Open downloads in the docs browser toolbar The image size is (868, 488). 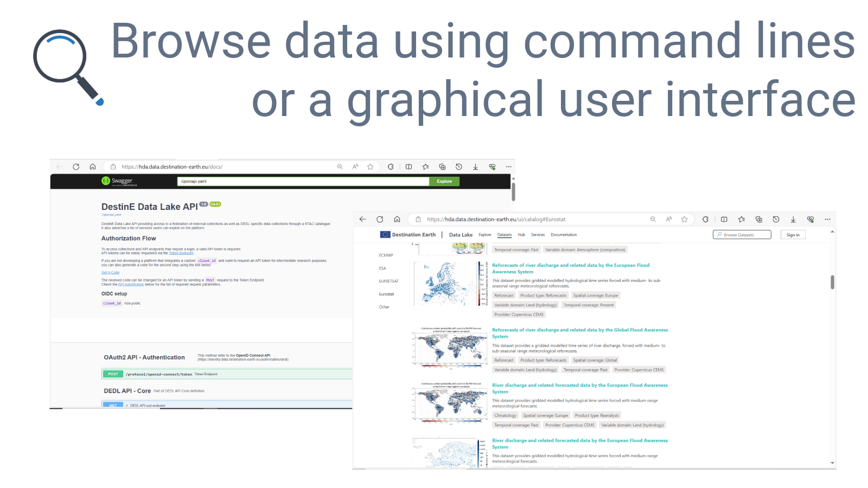(475, 167)
